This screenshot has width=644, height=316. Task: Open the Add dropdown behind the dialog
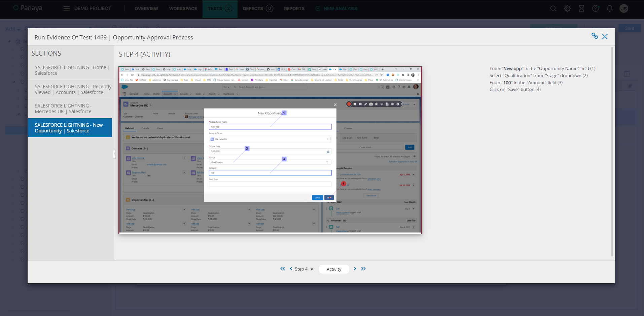point(12,29)
